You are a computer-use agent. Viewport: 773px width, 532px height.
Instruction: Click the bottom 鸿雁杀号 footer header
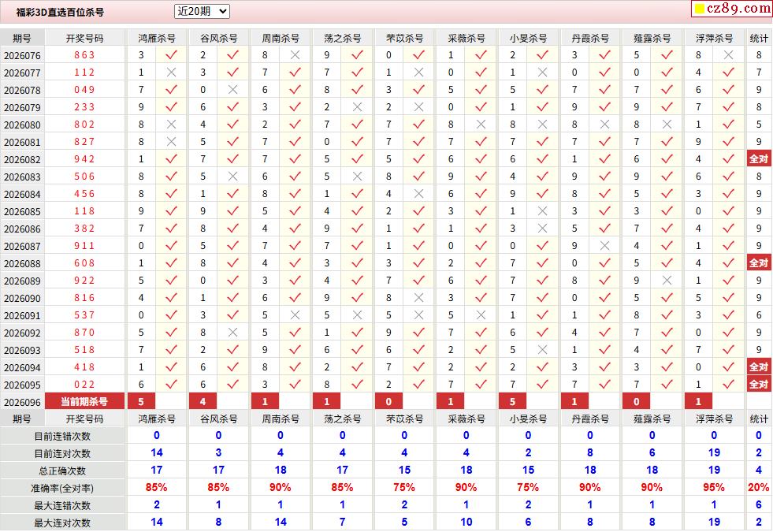click(x=157, y=419)
